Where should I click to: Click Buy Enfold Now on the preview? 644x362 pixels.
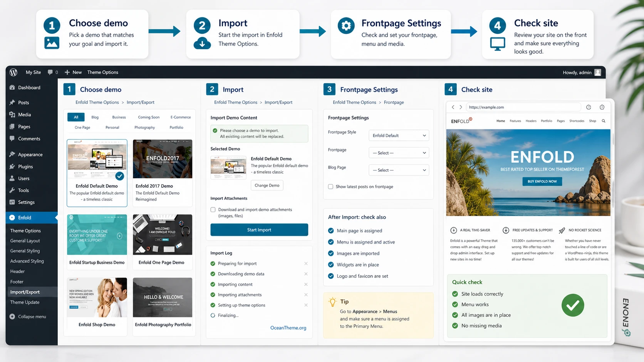click(542, 181)
